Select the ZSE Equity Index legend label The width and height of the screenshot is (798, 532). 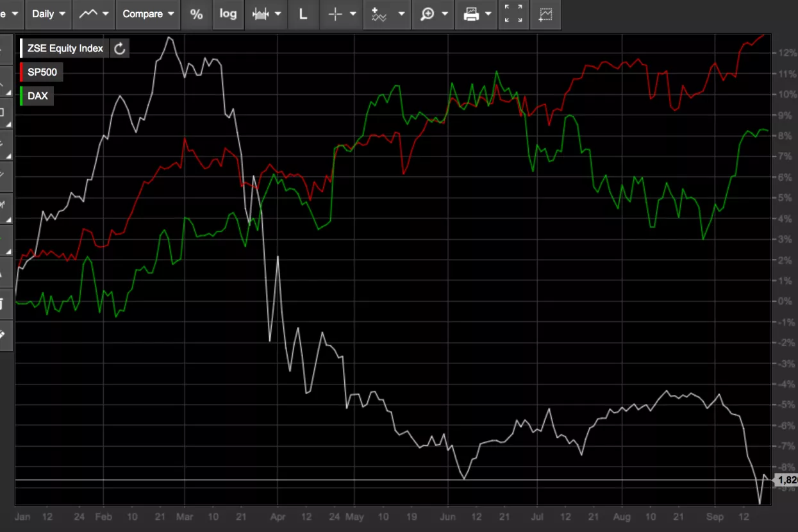[x=65, y=49]
